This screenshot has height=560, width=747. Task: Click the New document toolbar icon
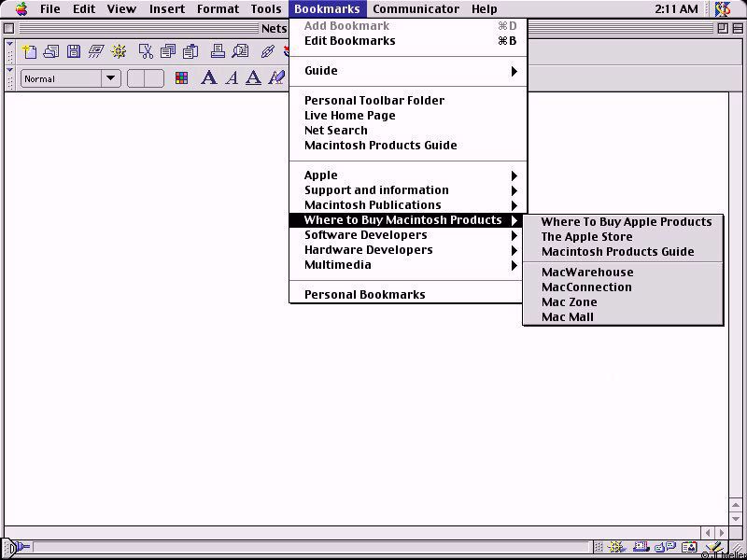click(29, 52)
